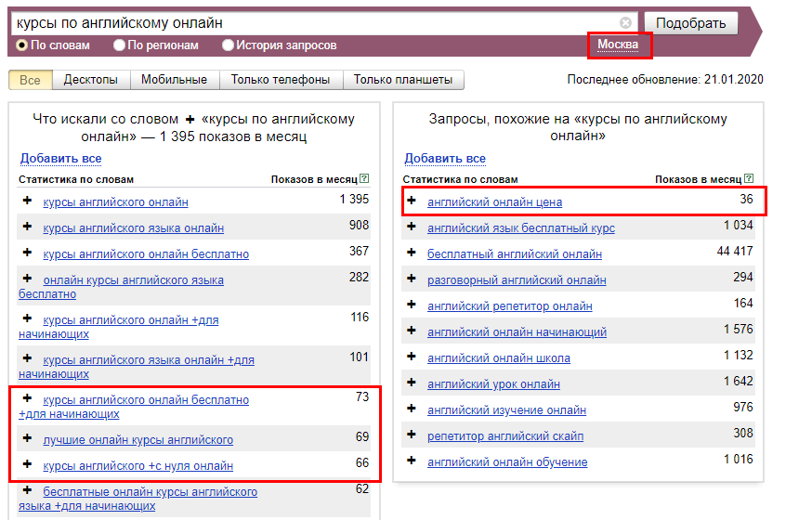Add 'курсы английского языка онлайн +для начинающих' plus
Screen dimensions: 812x520
[x=28, y=358]
